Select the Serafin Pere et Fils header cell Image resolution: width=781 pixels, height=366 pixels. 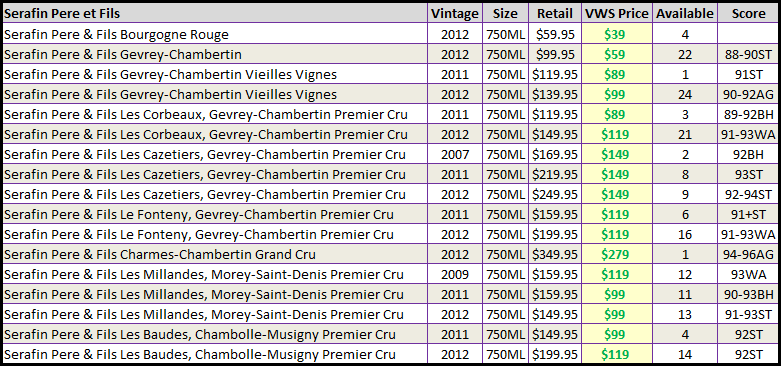(x=215, y=13)
